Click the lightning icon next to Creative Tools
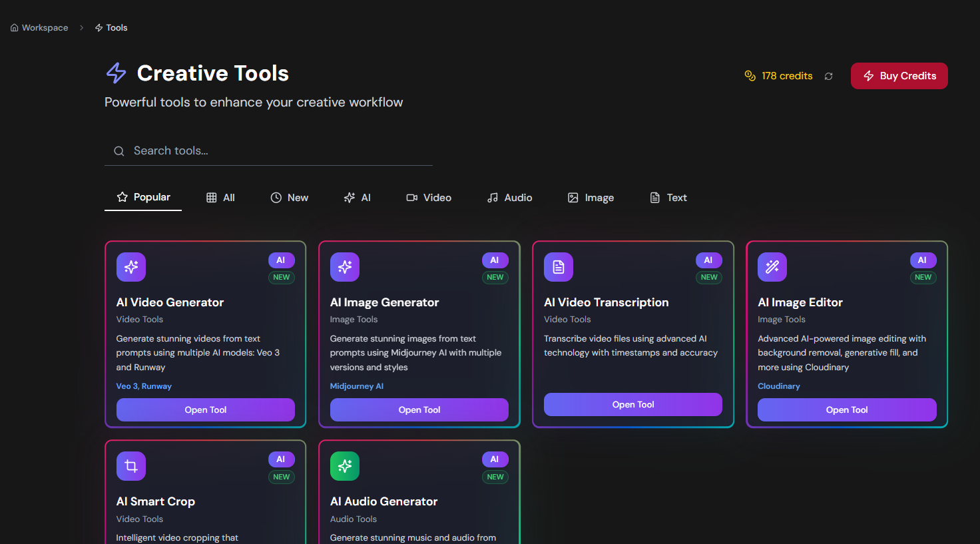 click(x=117, y=73)
